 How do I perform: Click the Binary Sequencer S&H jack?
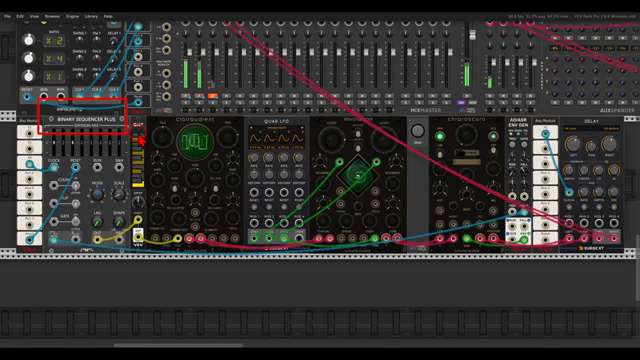click(x=119, y=167)
